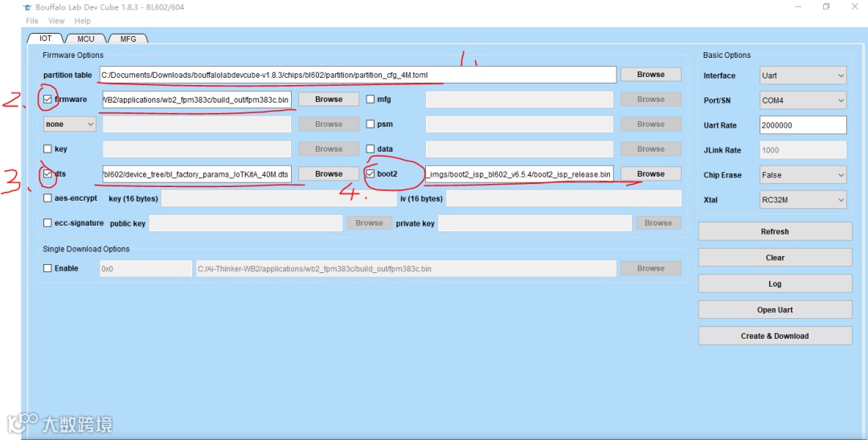Click the 'Single Download Options' label
This screenshot has height=440, width=868.
click(x=86, y=249)
